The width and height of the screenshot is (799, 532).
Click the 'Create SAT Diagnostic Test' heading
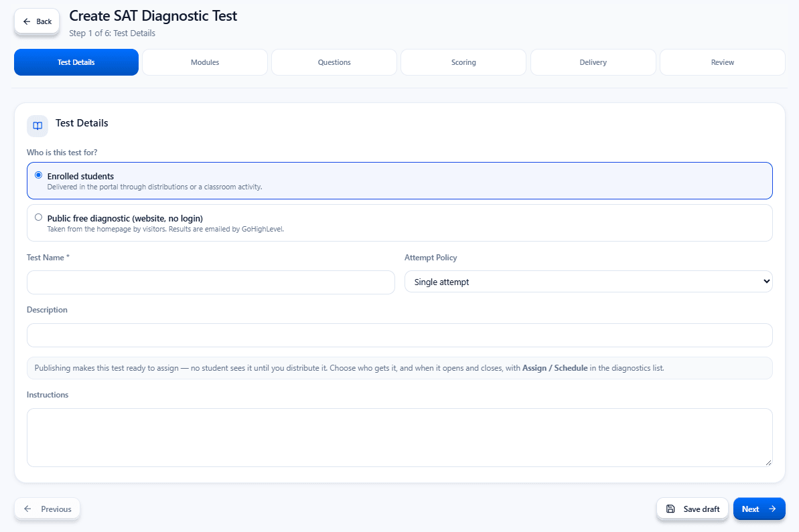tap(153, 16)
